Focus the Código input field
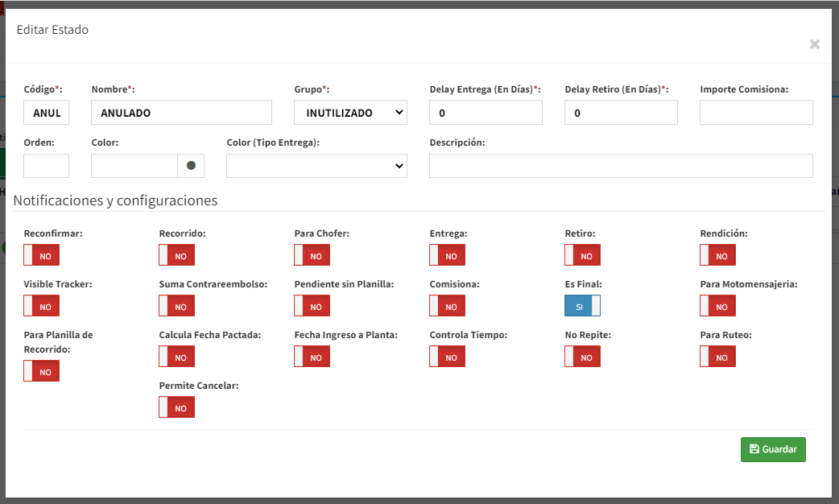Screen dimensions: 839x504 (x=46, y=113)
